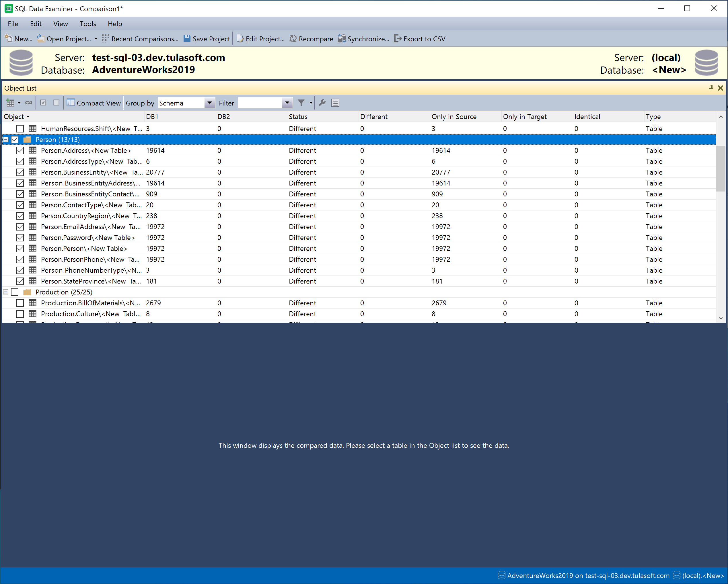The height and width of the screenshot is (584, 728).
Task: Open the Open Project dropdown arrow
Action: (96, 38)
